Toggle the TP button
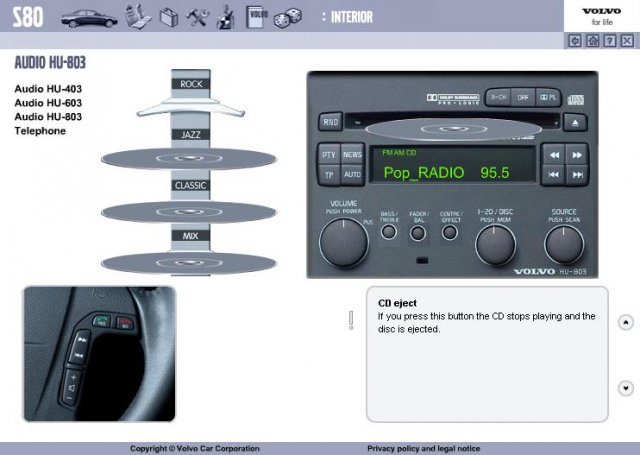 pyautogui.click(x=329, y=175)
